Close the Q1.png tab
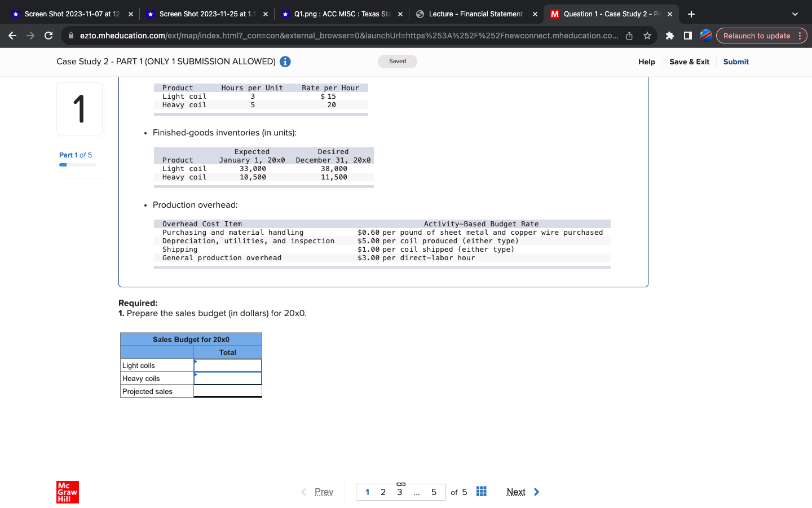Image resolution: width=812 pixels, height=508 pixels. [400, 14]
